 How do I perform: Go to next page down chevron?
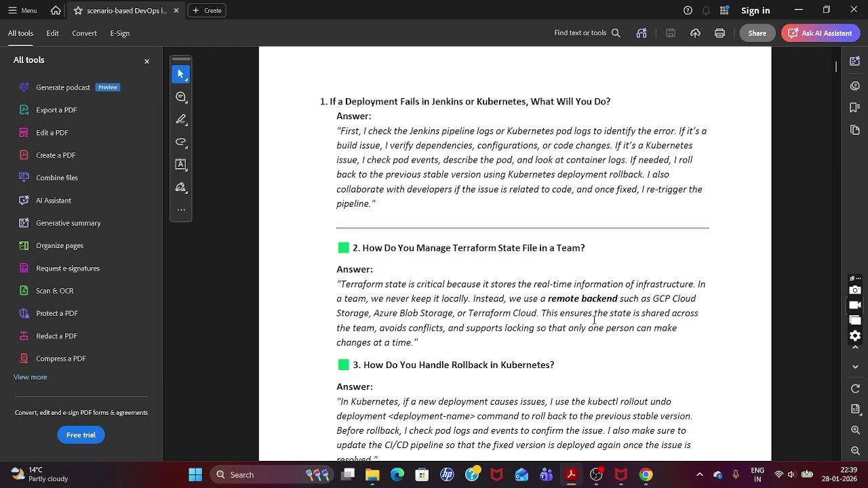pyautogui.click(x=855, y=367)
